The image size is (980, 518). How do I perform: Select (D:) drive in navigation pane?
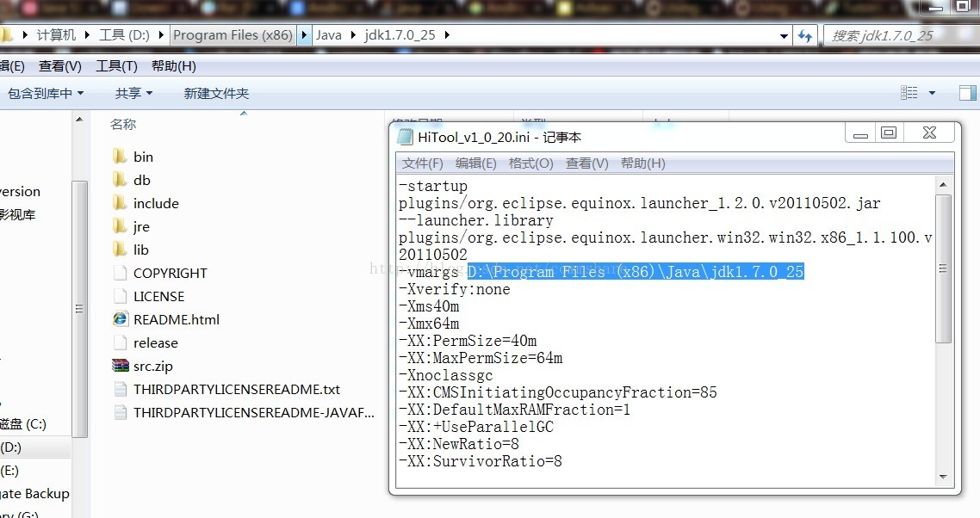11,447
